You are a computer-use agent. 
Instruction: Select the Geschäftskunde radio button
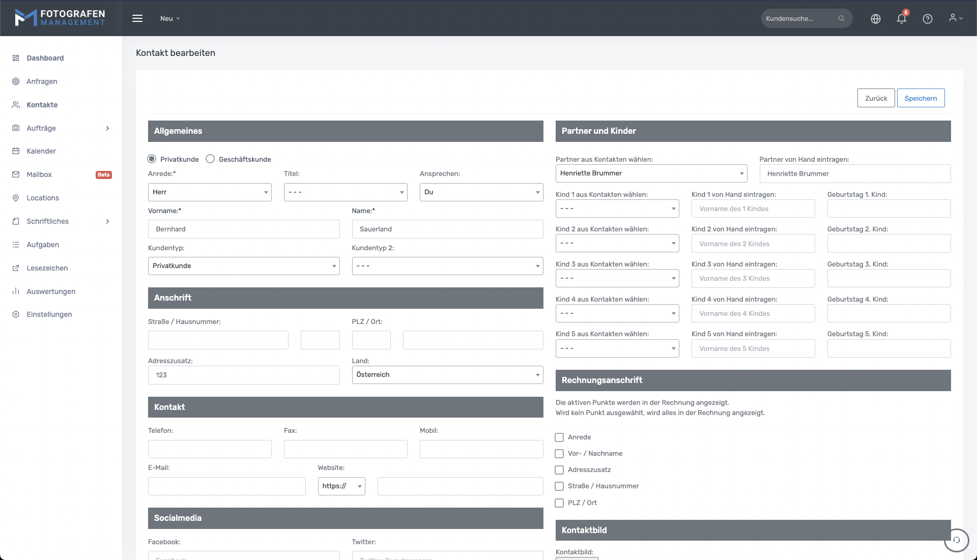point(210,159)
